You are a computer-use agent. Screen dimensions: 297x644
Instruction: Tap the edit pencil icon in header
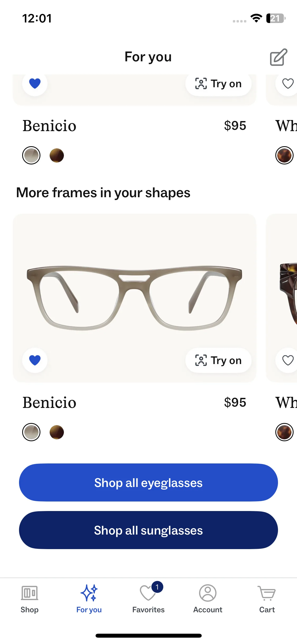278,57
